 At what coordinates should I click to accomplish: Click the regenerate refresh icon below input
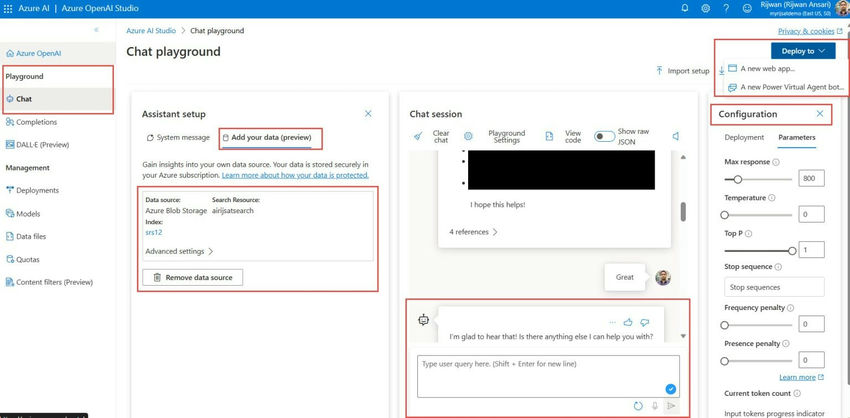tap(638, 406)
